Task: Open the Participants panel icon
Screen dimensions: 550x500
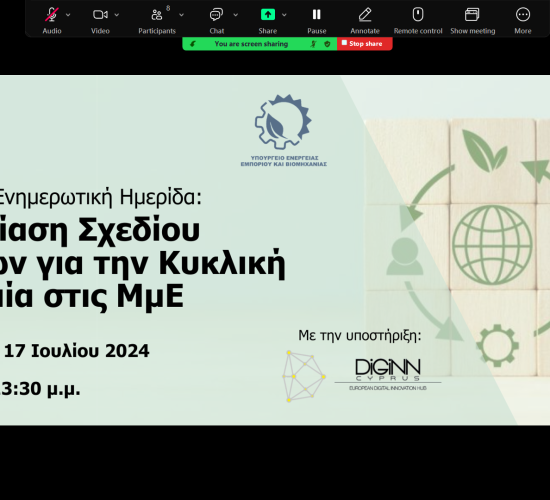Action: (x=157, y=15)
